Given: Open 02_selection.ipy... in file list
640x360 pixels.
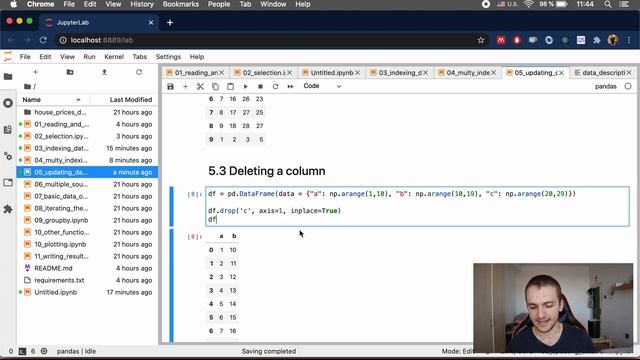Looking at the screenshot, I should pos(87,136).
